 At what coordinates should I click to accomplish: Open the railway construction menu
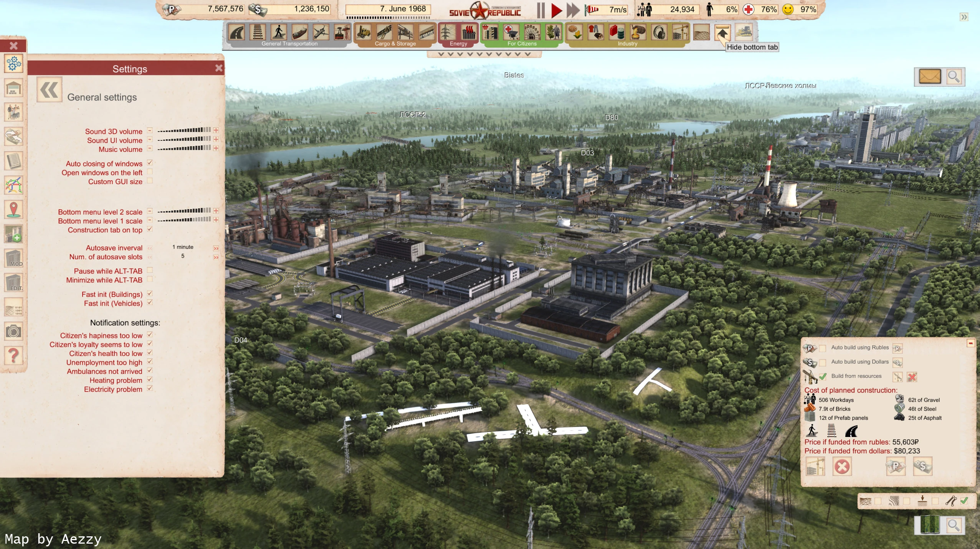pyautogui.click(x=258, y=32)
